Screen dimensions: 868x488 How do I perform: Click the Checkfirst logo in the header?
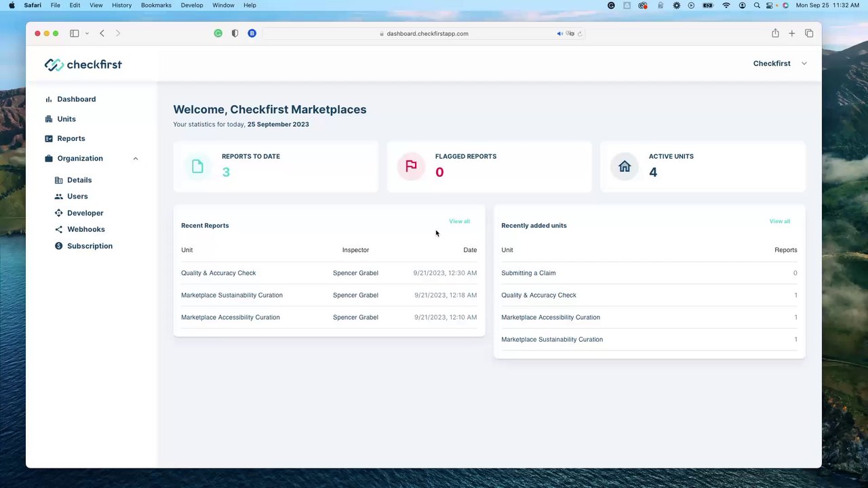coord(83,64)
